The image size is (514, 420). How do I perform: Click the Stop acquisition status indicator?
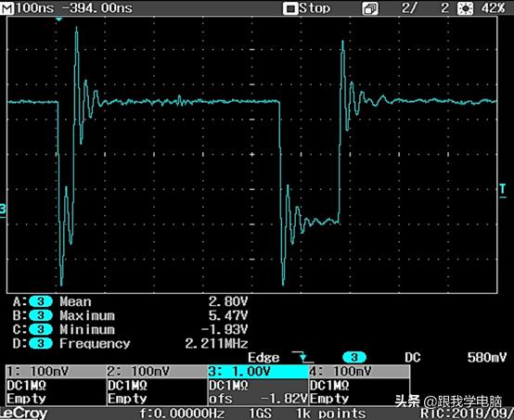pos(307,8)
